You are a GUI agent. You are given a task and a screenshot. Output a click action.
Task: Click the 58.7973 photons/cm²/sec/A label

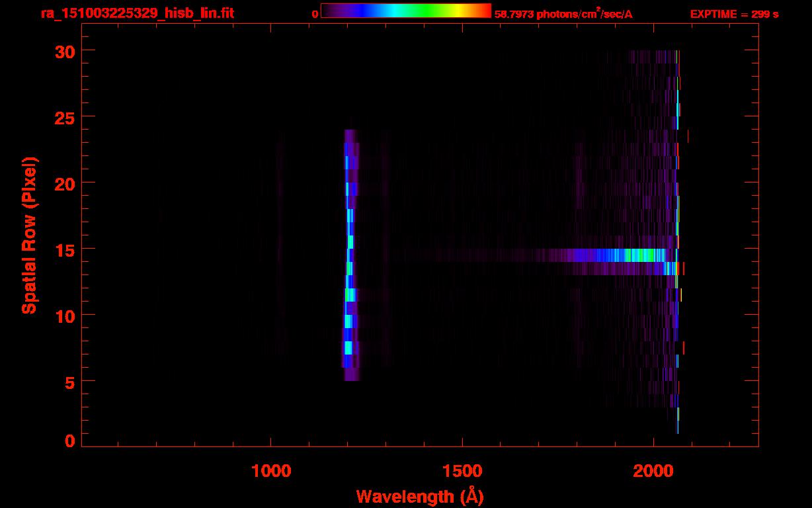[563, 14]
